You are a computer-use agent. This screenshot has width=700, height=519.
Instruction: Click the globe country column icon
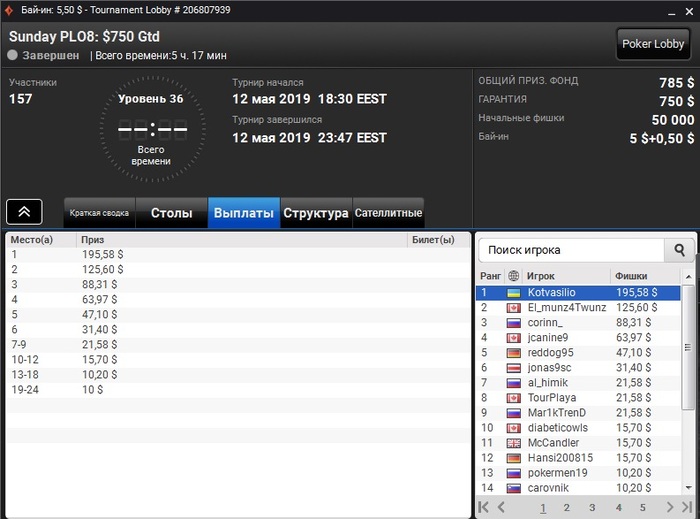click(513, 276)
